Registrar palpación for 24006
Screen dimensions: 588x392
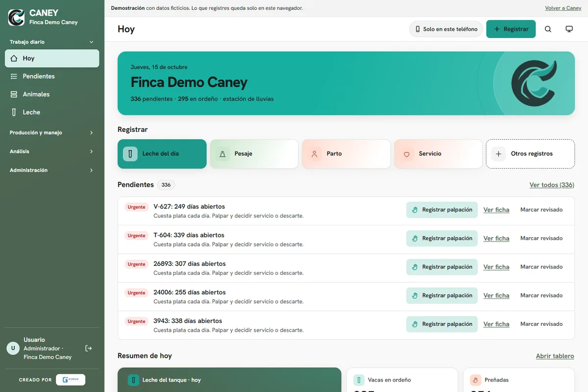click(x=442, y=295)
